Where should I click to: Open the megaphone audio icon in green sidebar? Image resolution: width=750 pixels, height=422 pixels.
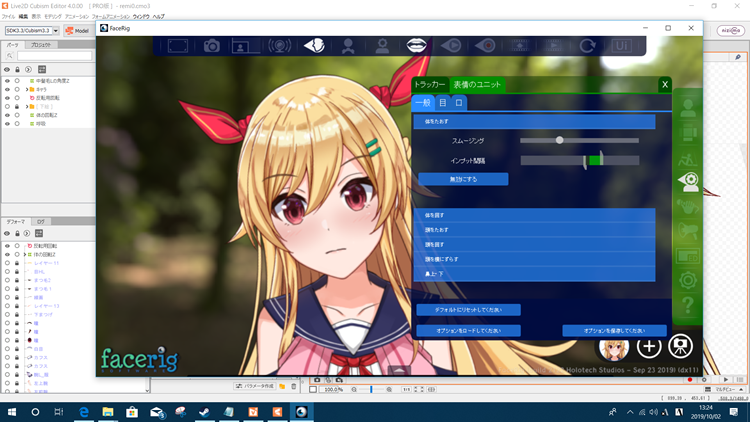(x=688, y=232)
